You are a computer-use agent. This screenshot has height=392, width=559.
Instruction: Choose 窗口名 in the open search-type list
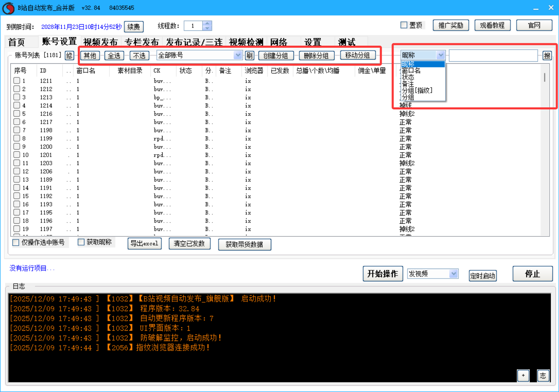tap(411, 71)
